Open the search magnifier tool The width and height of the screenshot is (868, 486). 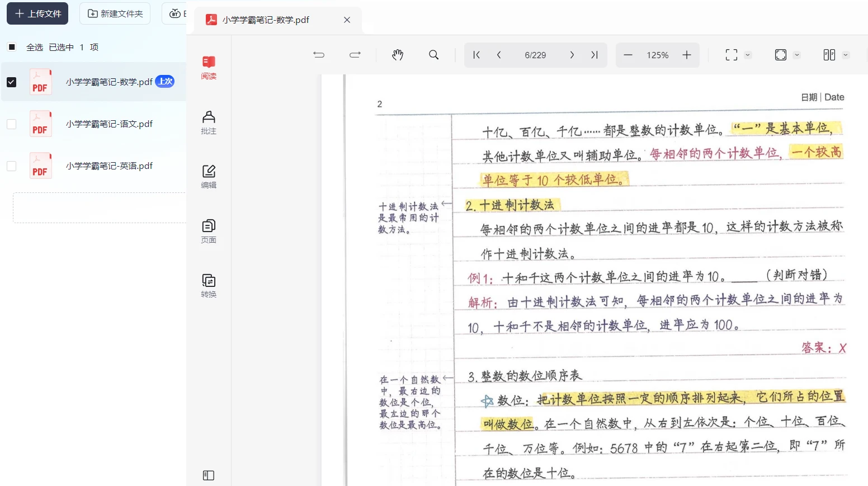(x=433, y=55)
